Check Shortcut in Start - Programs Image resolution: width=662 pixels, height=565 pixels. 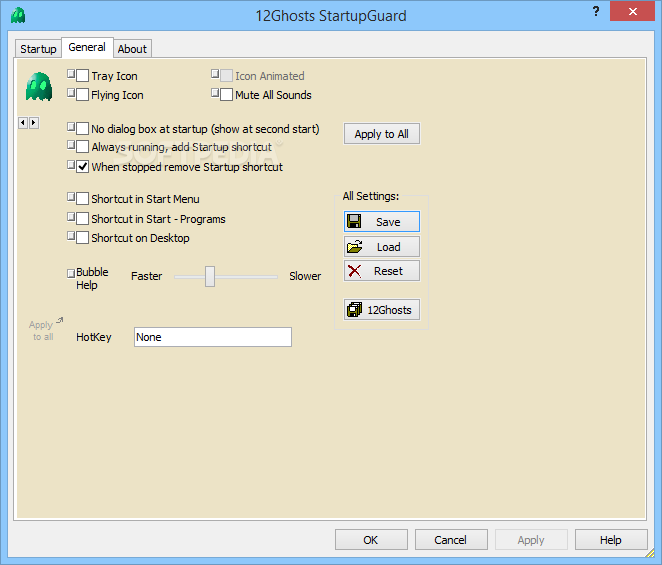click(83, 219)
